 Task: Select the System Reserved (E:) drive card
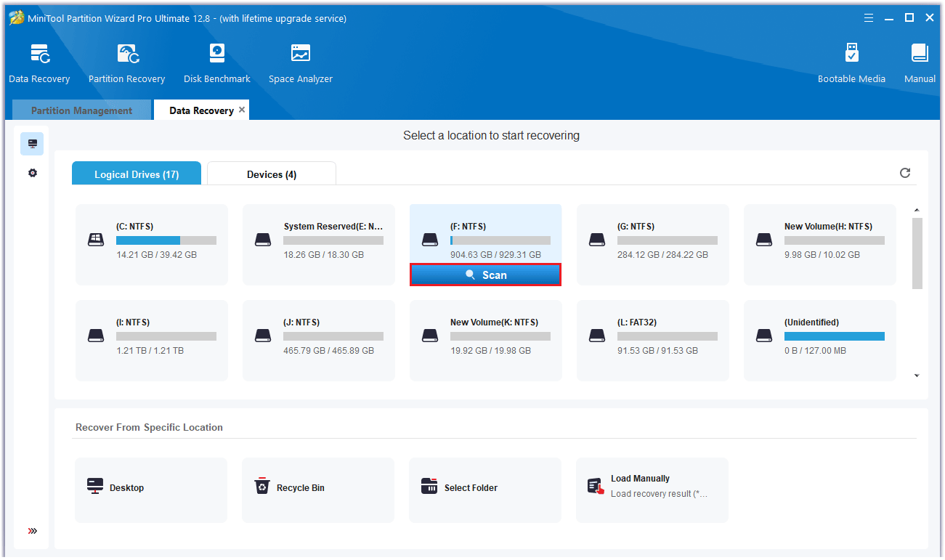point(319,245)
